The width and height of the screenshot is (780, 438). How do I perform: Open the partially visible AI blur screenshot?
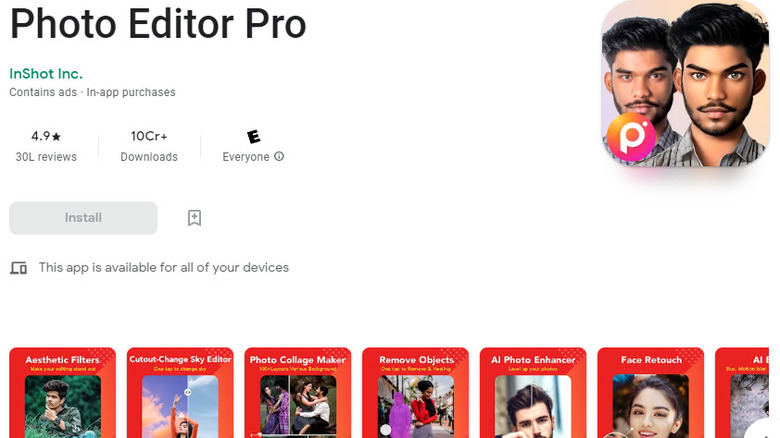click(x=742, y=393)
